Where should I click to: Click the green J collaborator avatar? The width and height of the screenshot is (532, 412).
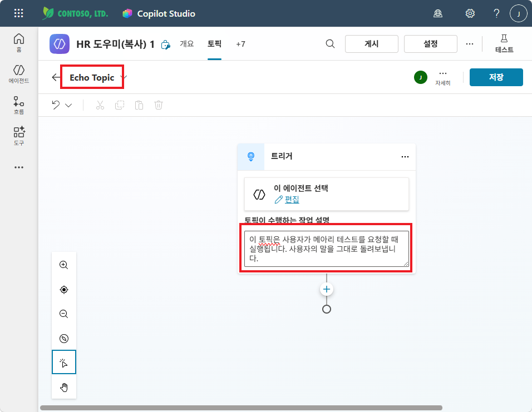pyautogui.click(x=420, y=77)
